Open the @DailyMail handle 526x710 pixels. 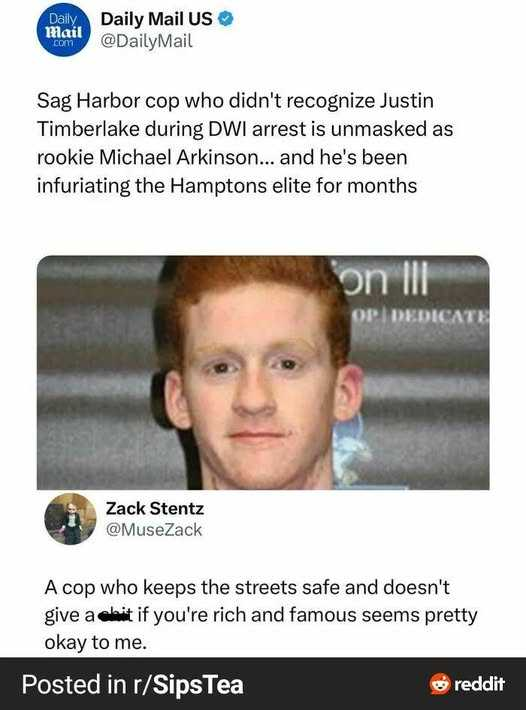click(x=146, y=41)
